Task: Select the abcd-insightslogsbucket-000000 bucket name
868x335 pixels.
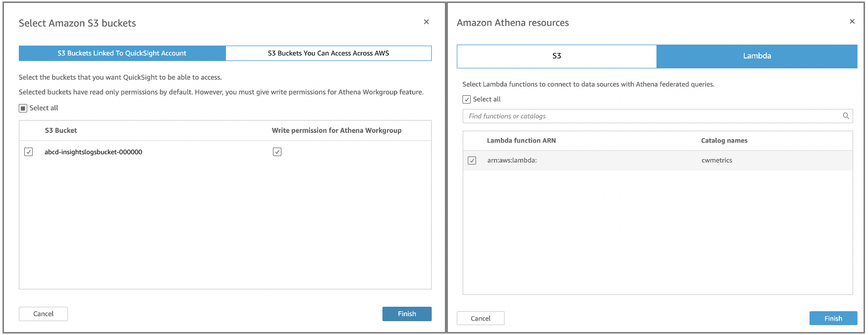Action: point(93,152)
